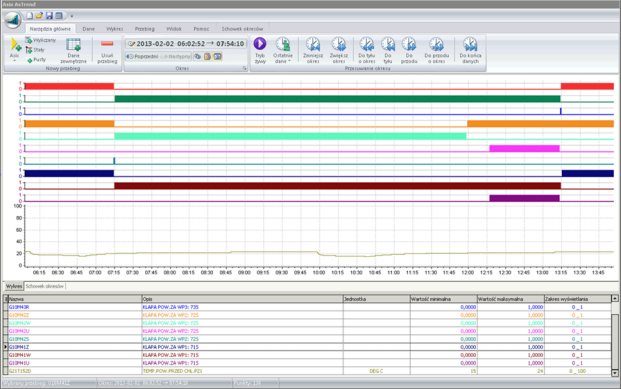
Task: Click the Nazwa column header
Action: point(75,299)
